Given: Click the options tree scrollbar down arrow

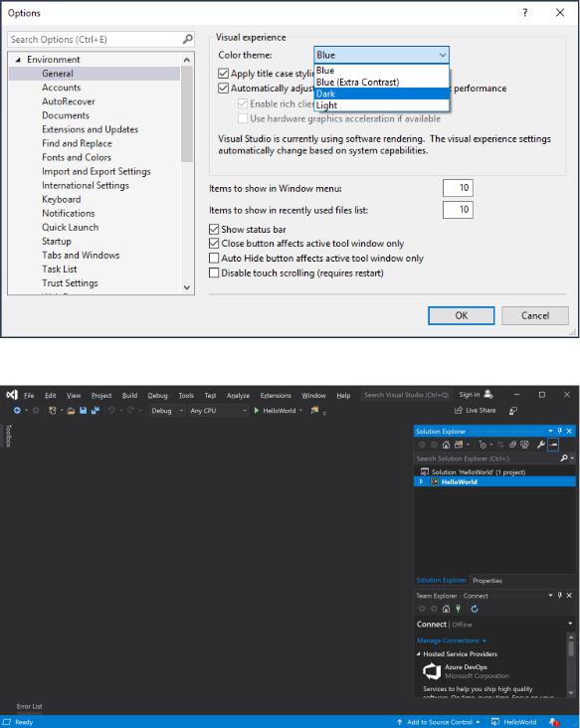Looking at the screenshot, I should pos(187,287).
